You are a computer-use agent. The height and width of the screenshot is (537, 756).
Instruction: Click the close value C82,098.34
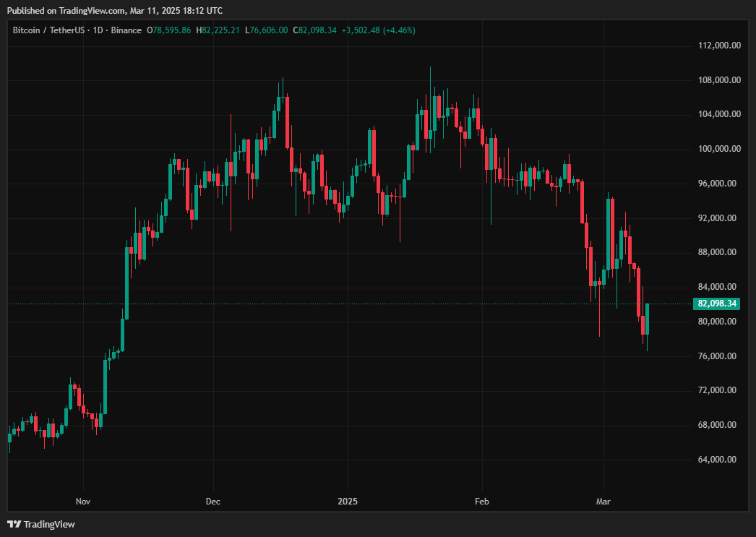click(315, 30)
